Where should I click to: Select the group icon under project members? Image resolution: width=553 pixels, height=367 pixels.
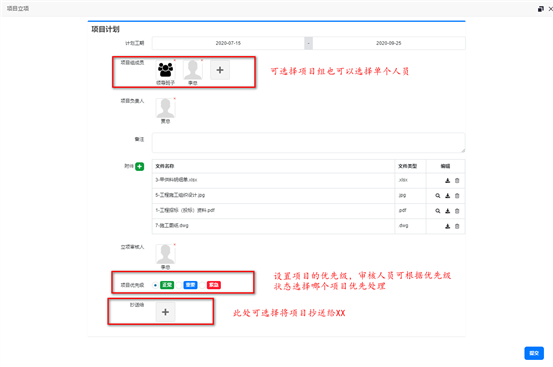click(x=165, y=70)
